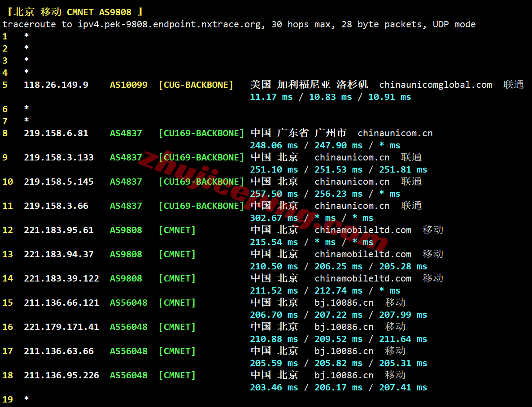Click latency 205.59 ms

[274, 364]
